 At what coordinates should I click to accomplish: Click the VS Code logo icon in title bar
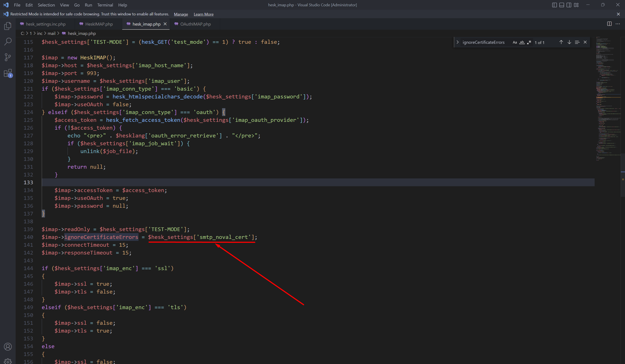click(x=6, y=5)
